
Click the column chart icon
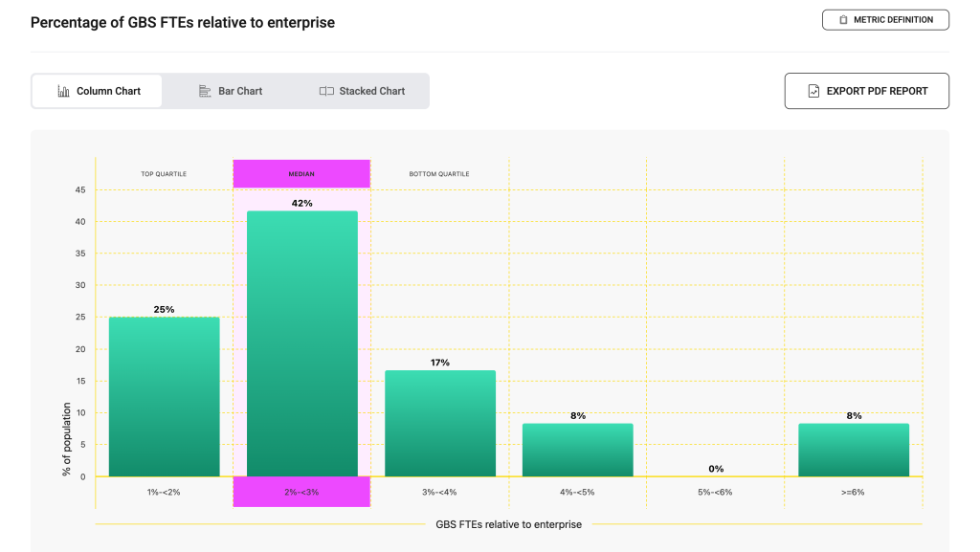pyautogui.click(x=64, y=91)
